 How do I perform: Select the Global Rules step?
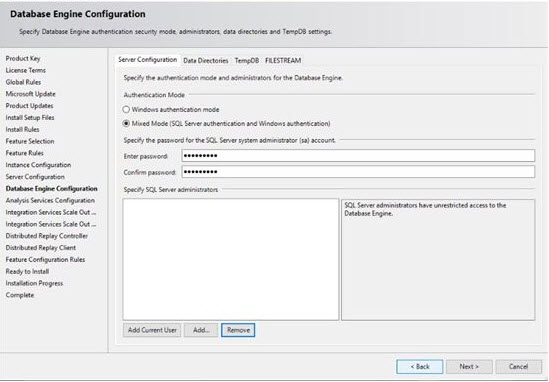point(23,82)
